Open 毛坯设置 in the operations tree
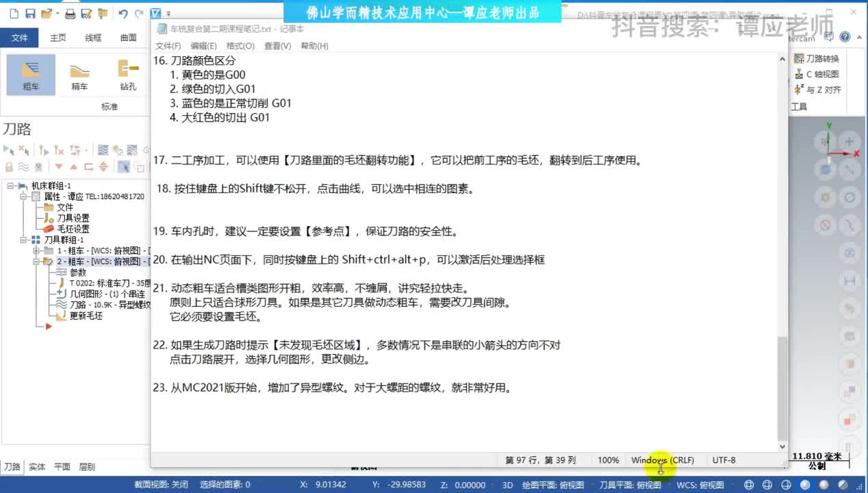Screen dimensions: 868x493 (x=73, y=229)
